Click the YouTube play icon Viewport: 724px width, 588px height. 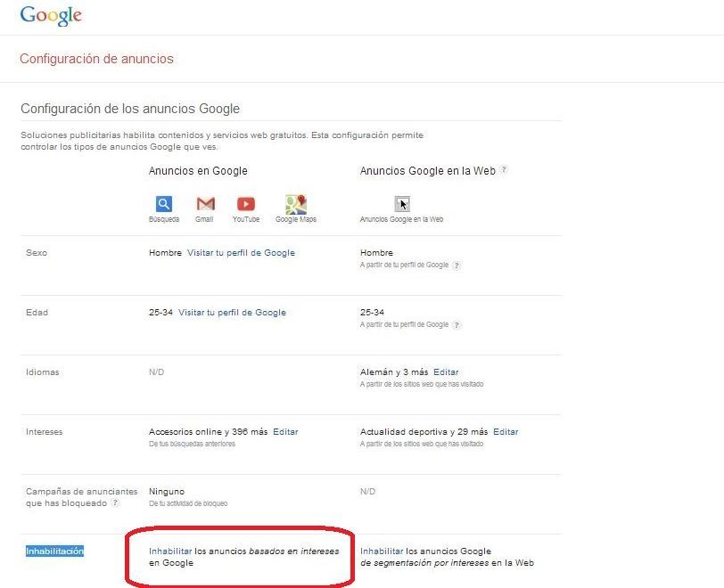coord(246,203)
